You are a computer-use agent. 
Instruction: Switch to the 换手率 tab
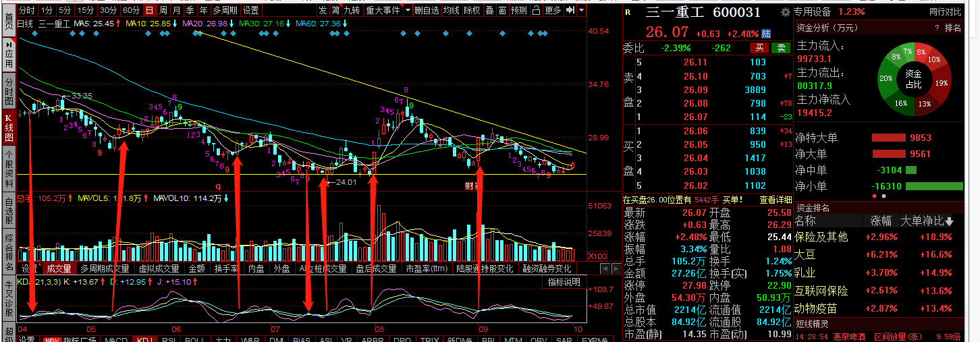pyautogui.click(x=227, y=268)
